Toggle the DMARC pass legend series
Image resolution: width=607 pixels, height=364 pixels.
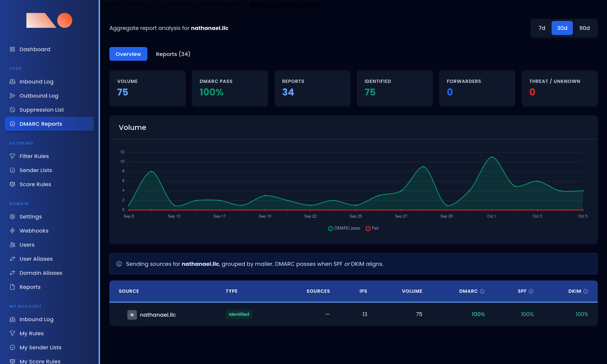click(344, 228)
